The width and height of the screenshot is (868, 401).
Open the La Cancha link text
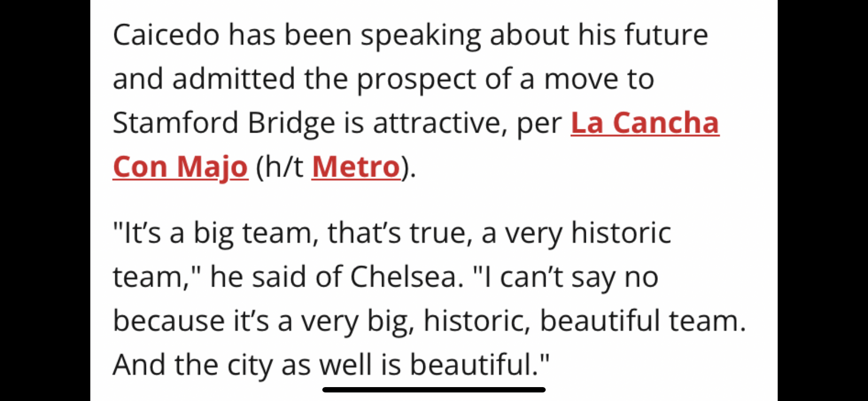(645, 123)
